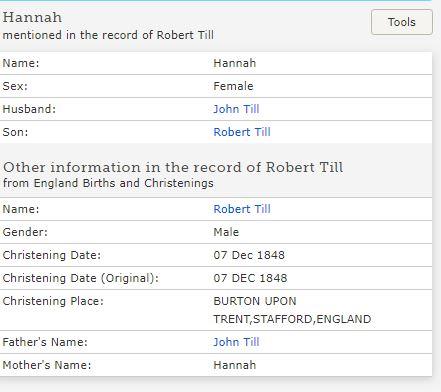Screen dimensions: 441x392
Task: Click the 'Sex:' label
Action: click(15, 86)
